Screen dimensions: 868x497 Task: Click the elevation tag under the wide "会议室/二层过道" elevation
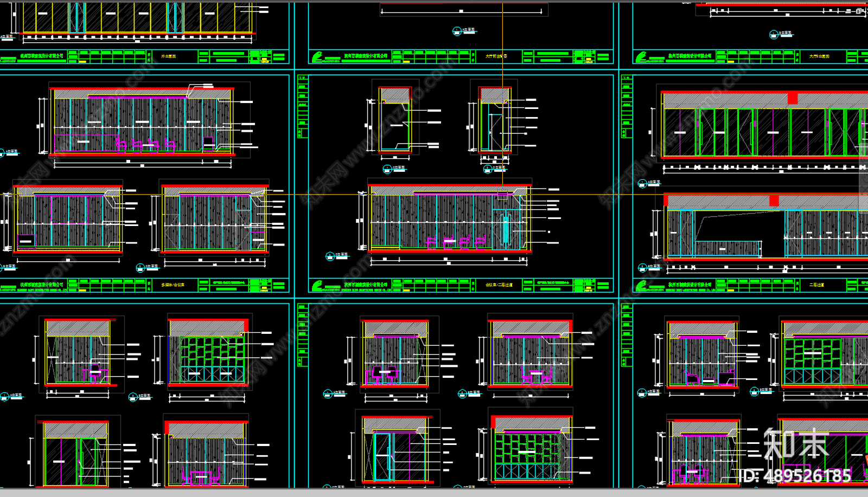point(336,255)
